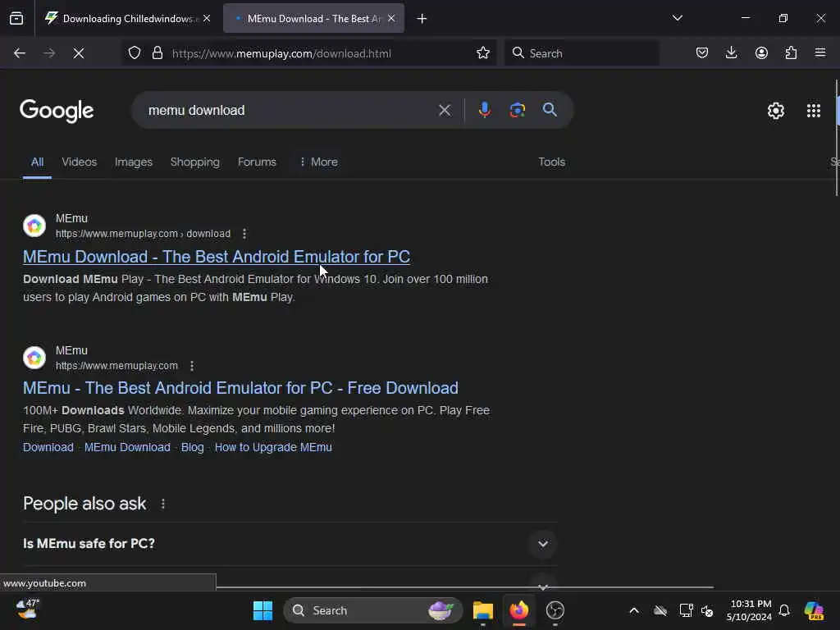840x630 pixels.
Task: Open Google apps grid
Action: [x=813, y=111]
